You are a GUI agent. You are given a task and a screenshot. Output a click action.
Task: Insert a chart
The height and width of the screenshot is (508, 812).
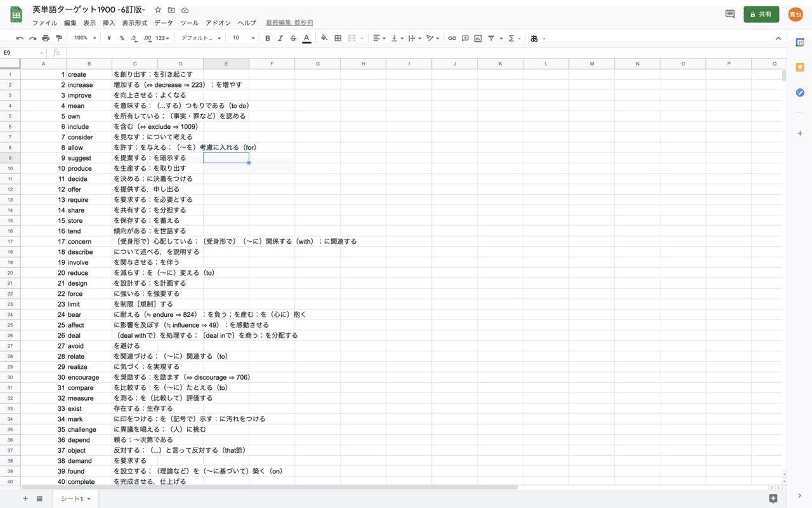[x=479, y=38]
